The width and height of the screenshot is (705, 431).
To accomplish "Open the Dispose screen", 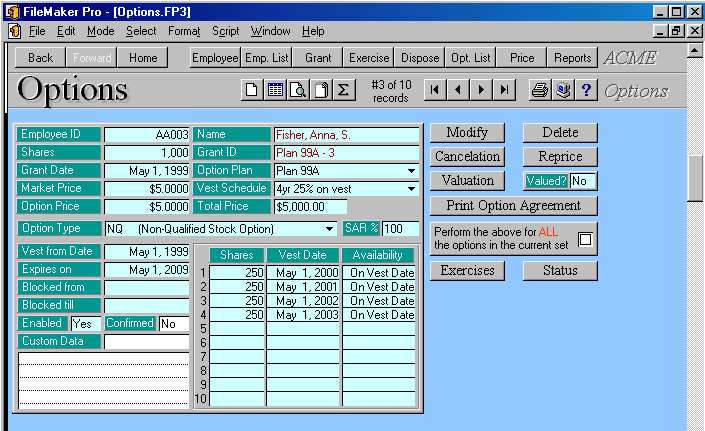I will pos(420,58).
